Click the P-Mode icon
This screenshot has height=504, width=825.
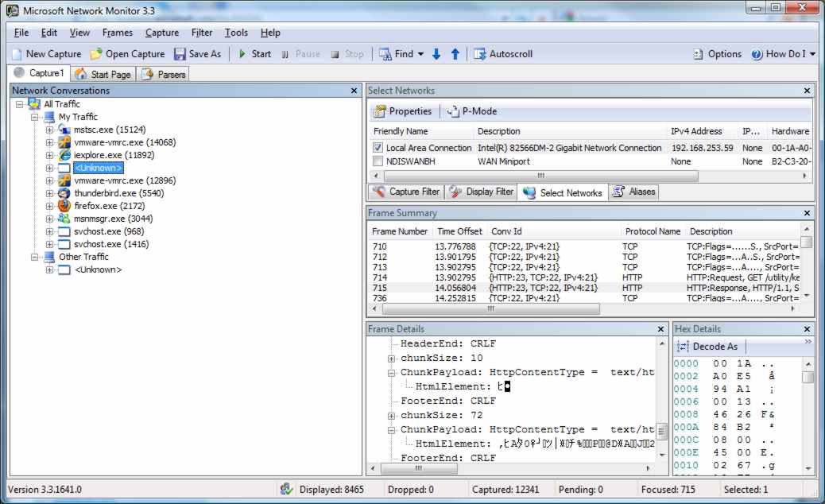[453, 111]
